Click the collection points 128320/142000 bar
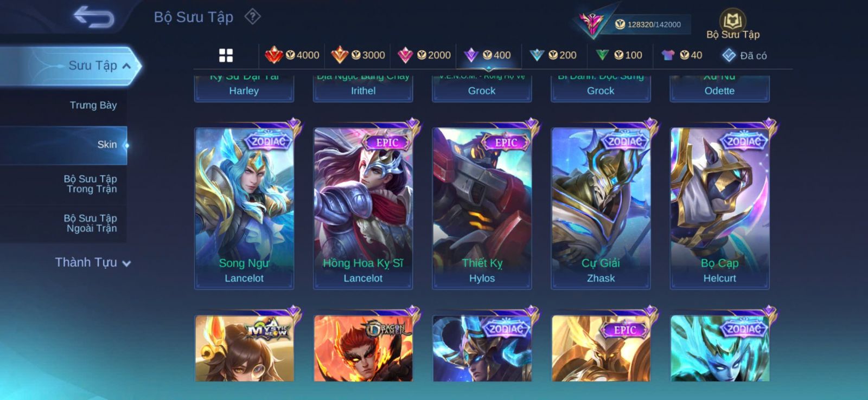 click(x=651, y=24)
